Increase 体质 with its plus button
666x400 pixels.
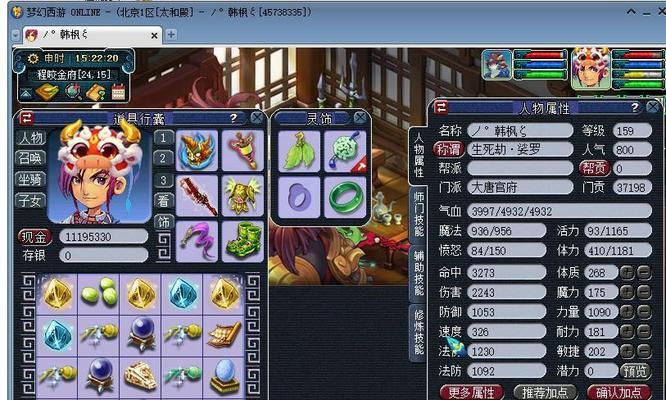[x=627, y=273]
